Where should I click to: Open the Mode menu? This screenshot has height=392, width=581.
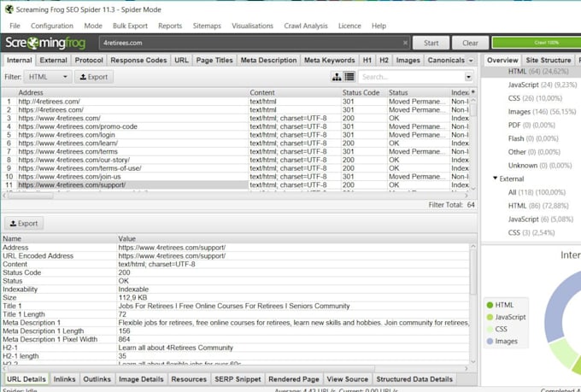coord(93,26)
